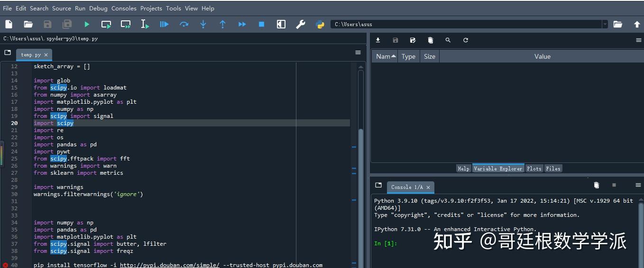Image resolution: width=644 pixels, height=268 pixels.
Task: Run selection or current line
Action: (x=145, y=24)
